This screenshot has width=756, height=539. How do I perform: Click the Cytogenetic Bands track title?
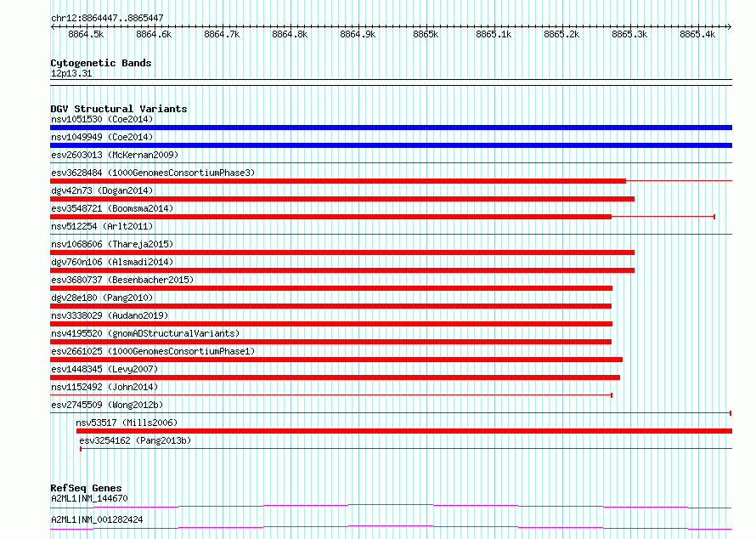tap(101, 63)
